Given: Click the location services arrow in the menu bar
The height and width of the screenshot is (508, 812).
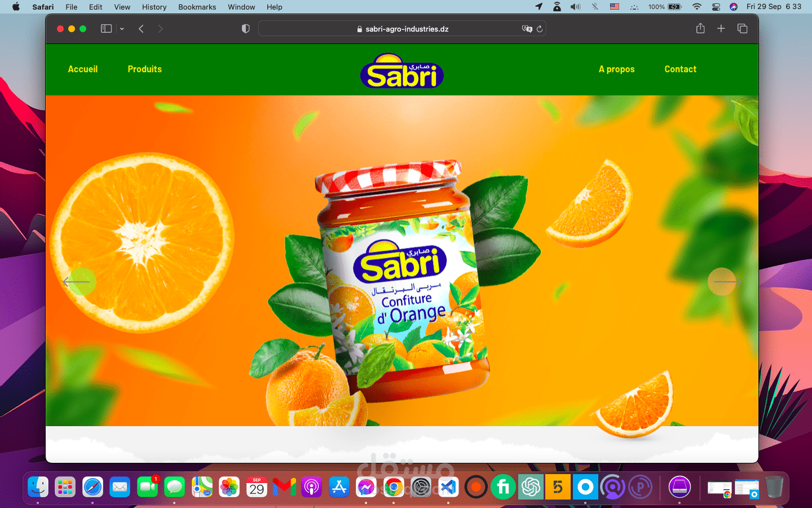Looking at the screenshot, I should [539, 7].
